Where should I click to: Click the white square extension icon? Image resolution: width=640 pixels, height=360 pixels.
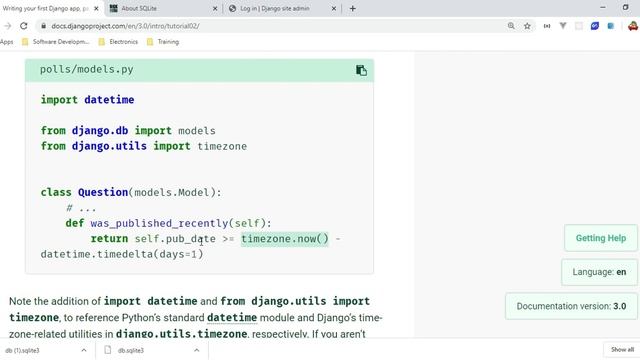click(579, 26)
